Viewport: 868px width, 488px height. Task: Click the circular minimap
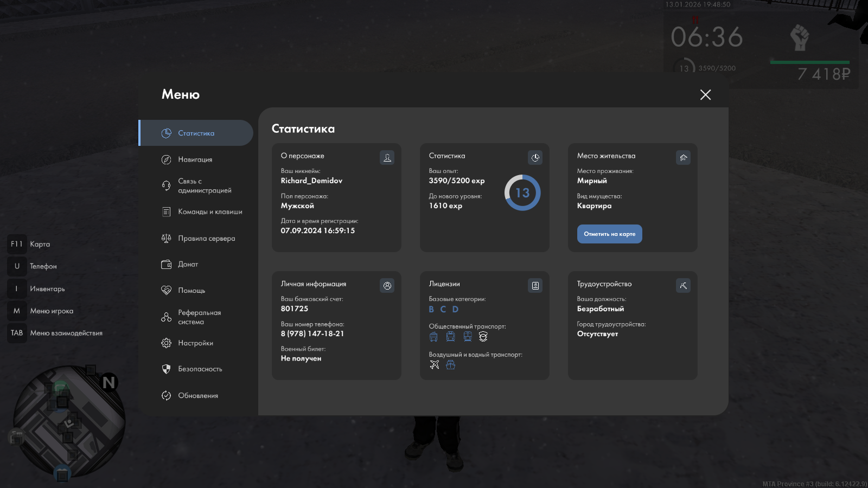click(x=69, y=421)
